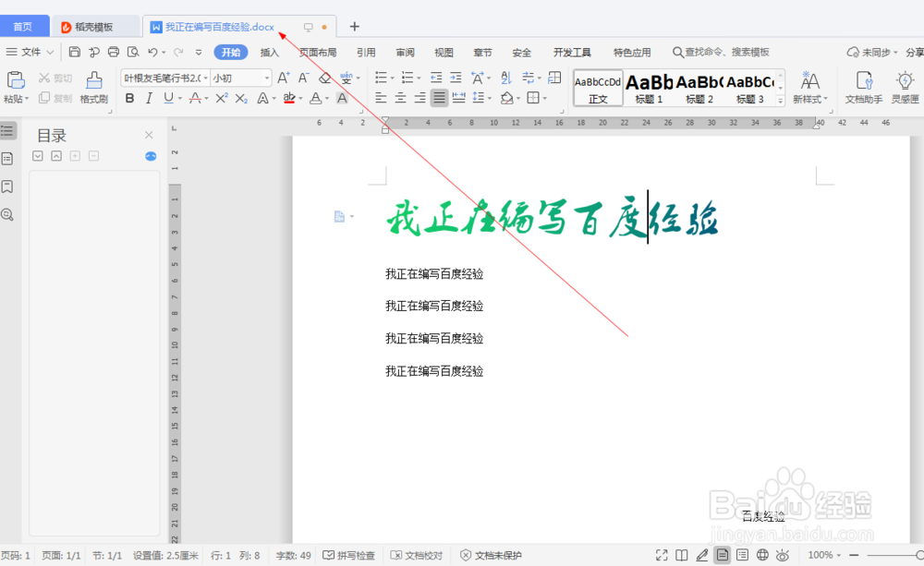The width and height of the screenshot is (924, 566).
Task: Apply the 标题 2 heading style
Action: [699, 88]
